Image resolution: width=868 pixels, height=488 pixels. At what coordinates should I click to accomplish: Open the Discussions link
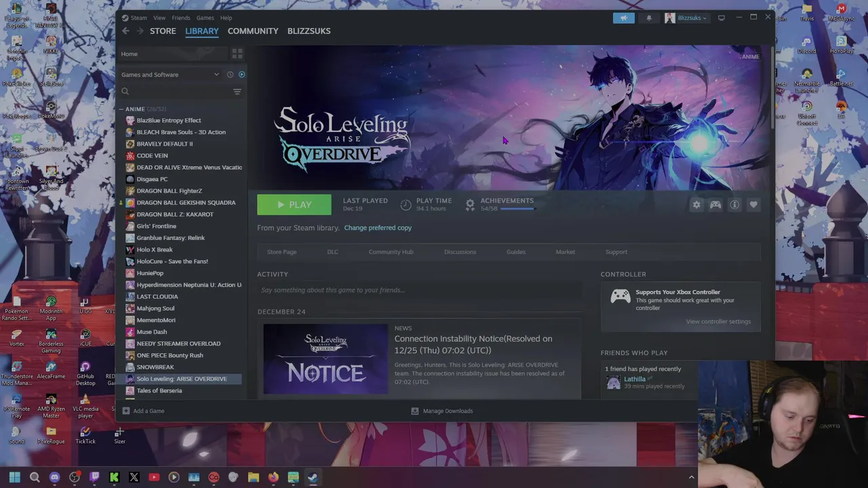click(x=460, y=252)
